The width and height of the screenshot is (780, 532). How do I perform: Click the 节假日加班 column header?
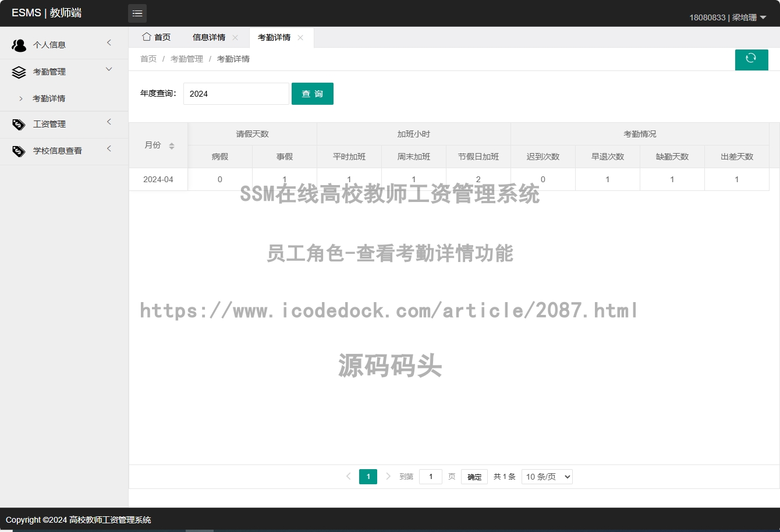point(478,157)
